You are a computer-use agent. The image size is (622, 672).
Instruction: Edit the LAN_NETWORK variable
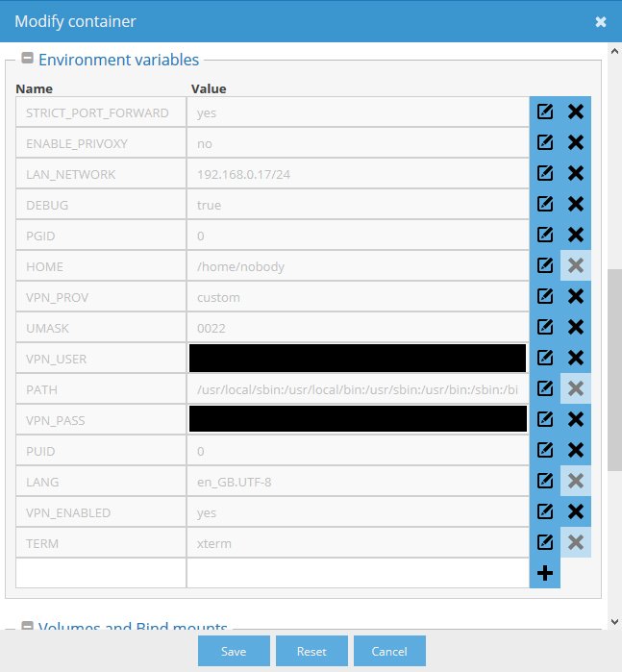(545, 174)
